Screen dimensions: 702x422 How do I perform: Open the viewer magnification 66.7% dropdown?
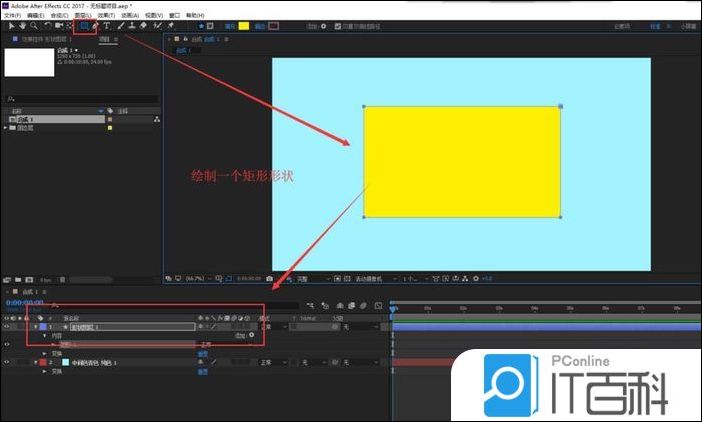coord(193,278)
